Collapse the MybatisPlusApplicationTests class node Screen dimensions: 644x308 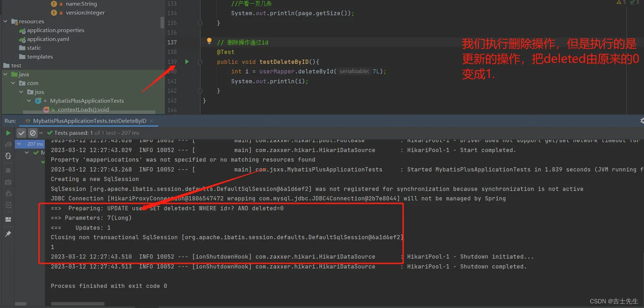click(29, 101)
